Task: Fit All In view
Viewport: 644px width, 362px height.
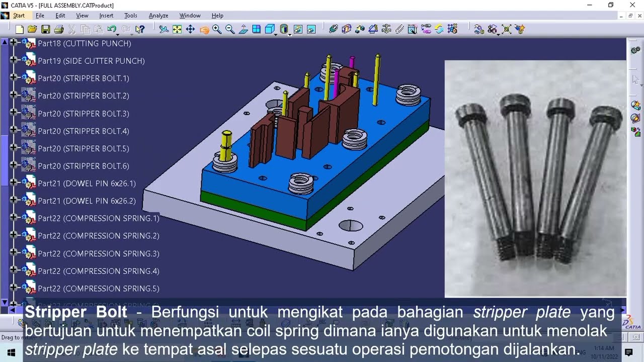Action: [177, 30]
